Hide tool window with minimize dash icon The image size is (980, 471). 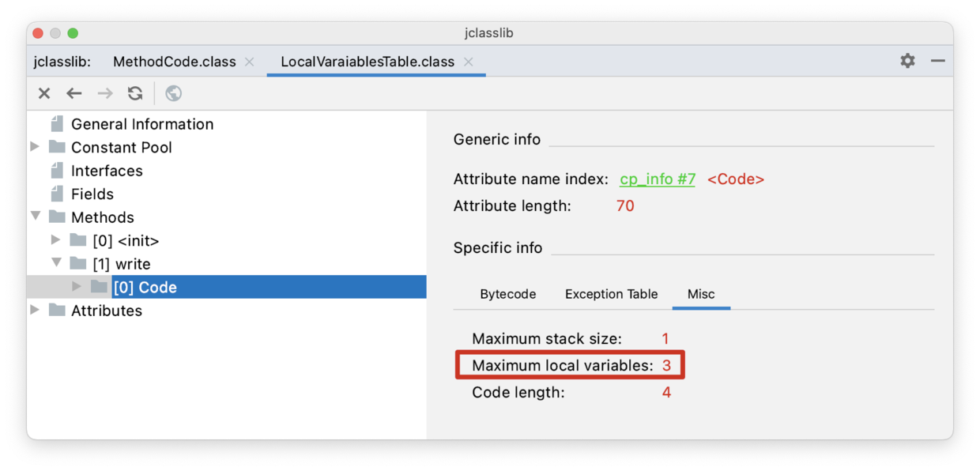click(938, 61)
